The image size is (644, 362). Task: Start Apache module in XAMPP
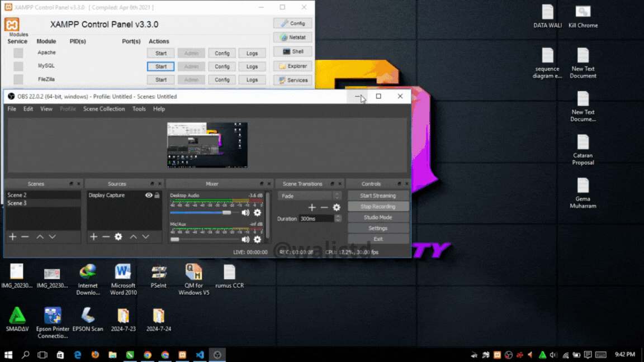point(160,54)
